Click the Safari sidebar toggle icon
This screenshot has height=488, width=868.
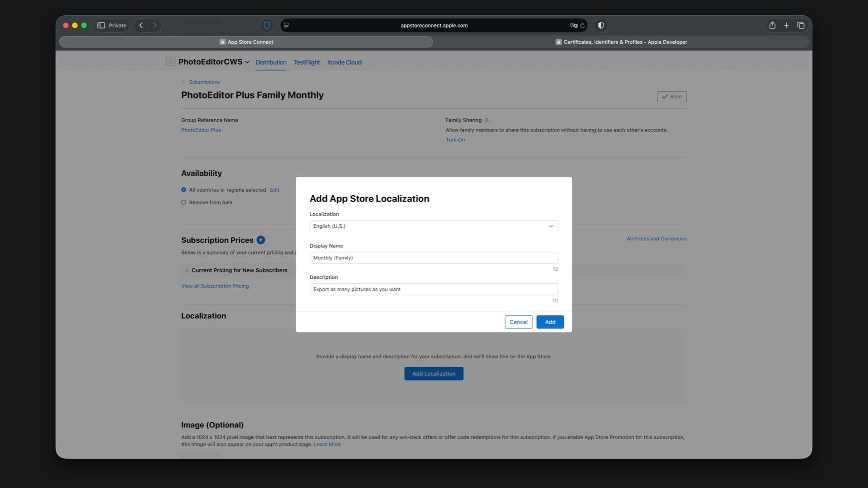pos(101,25)
